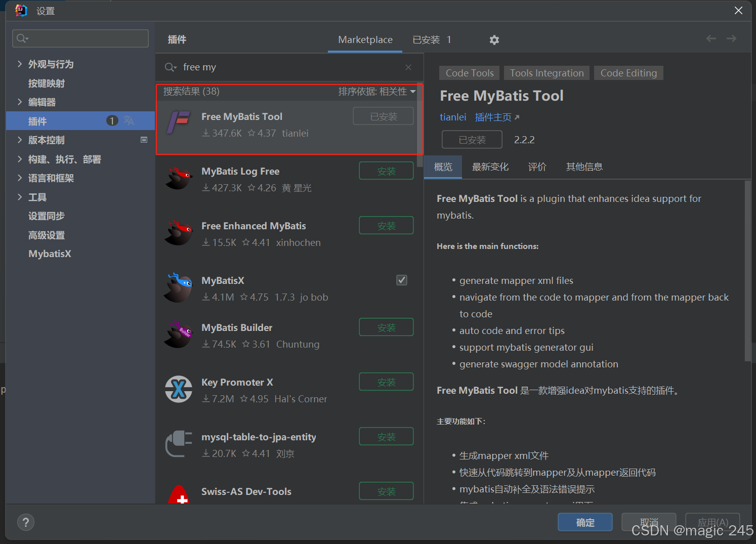Image resolution: width=756 pixels, height=544 pixels.
Task: Navigate back with the left arrow
Action: tap(711, 38)
